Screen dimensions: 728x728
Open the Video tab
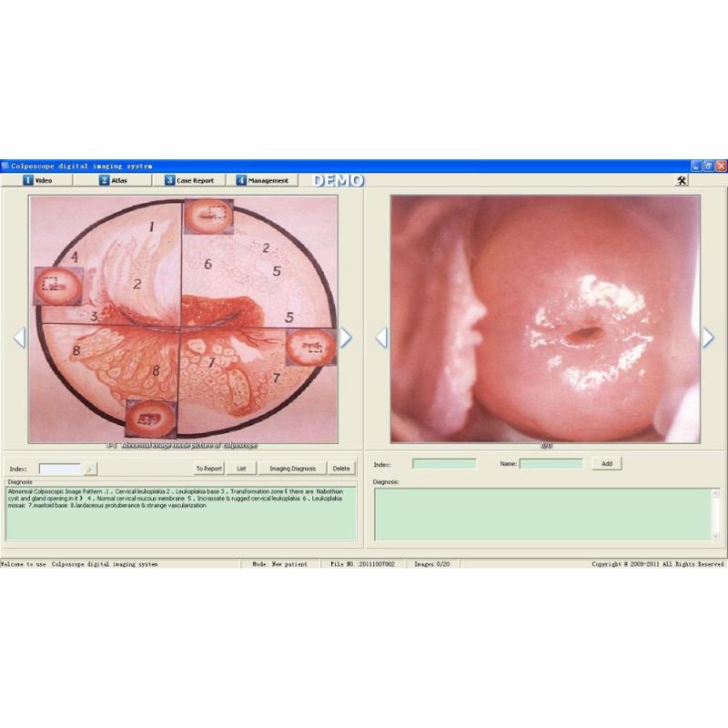[39, 180]
